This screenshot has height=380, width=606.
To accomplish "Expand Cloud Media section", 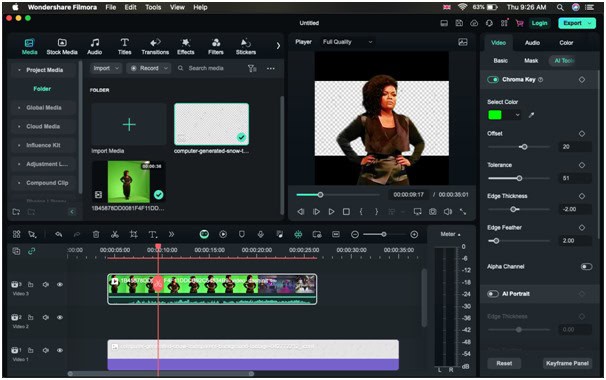I will [x=19, y=126].
